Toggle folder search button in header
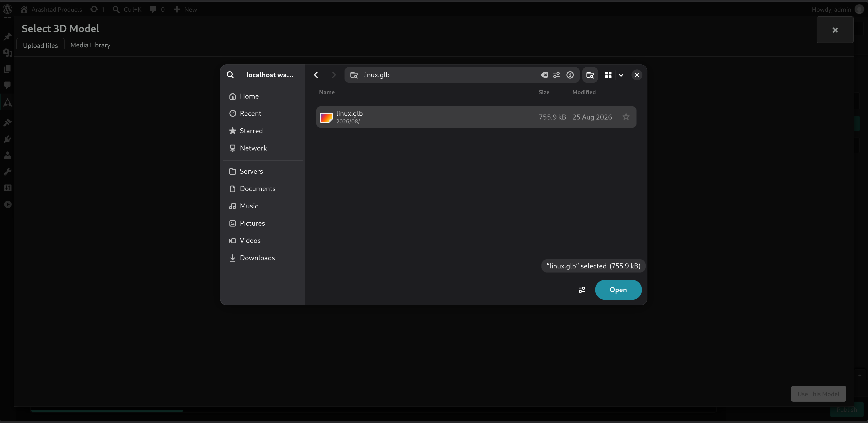The height and width of the screenshot is (423, 868). (x=590, y=75)
